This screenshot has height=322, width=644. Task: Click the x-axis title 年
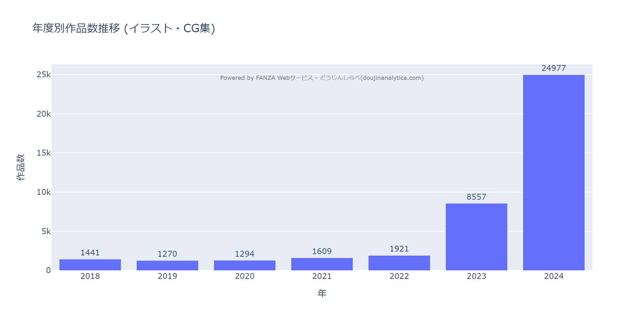(x=322, y=293)
